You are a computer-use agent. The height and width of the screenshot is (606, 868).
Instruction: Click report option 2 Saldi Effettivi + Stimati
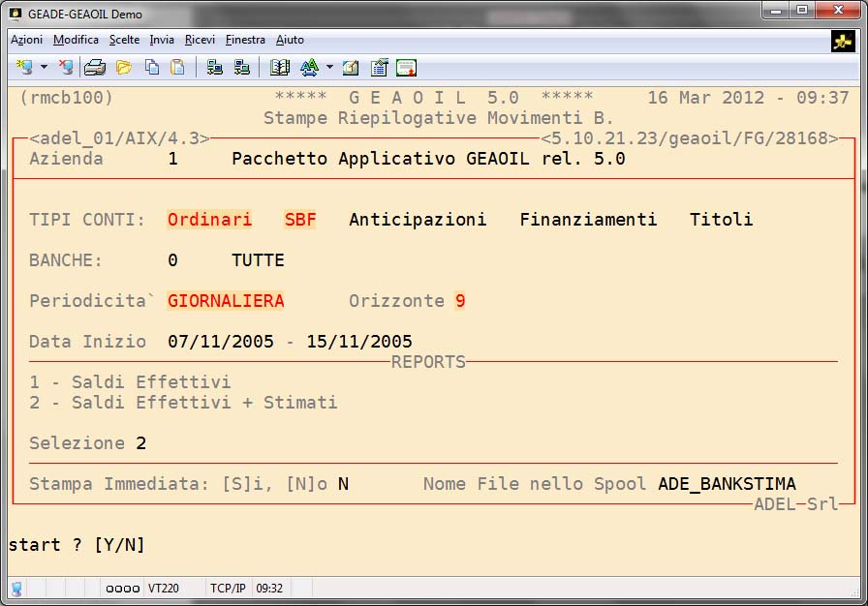tap(183, 403)
